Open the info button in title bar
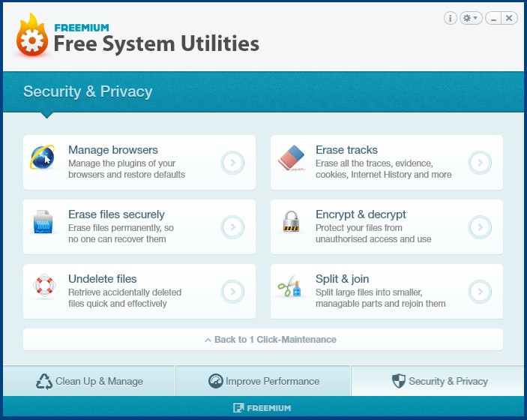Viewport: 527px width, 420px height. click(x=450, y=18)
